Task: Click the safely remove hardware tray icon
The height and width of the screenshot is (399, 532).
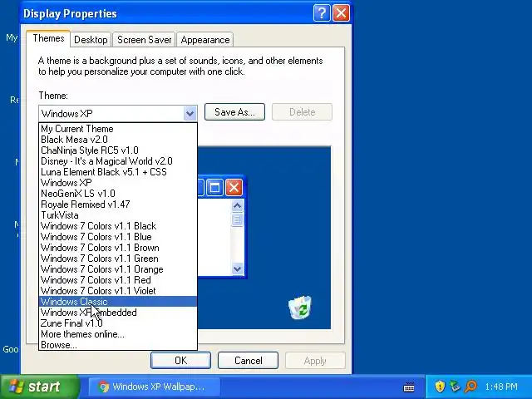Action: (455, 387)
